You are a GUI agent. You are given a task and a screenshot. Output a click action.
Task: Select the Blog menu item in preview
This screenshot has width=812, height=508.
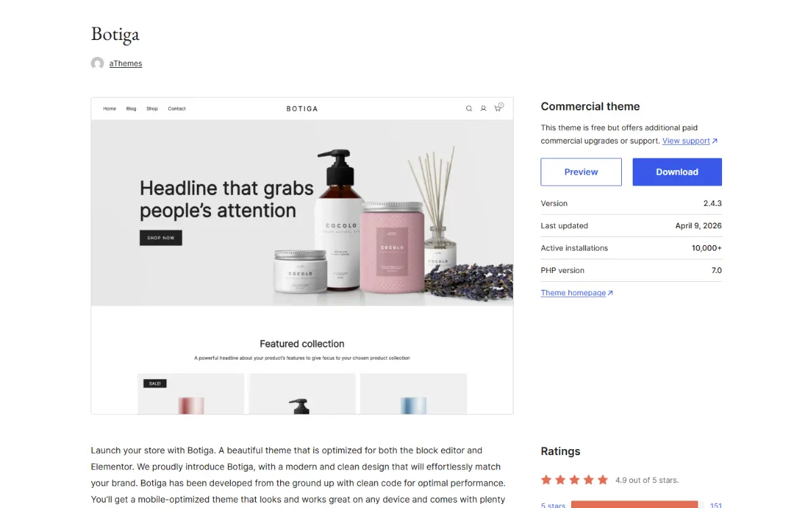(131, 108)
